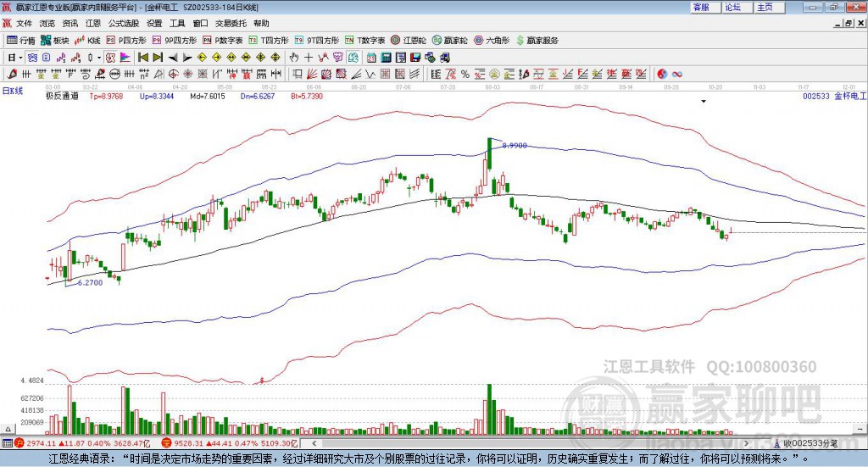The image size is (868, 467).
Task: Open the 设置 menu
Action: point(154,23)
